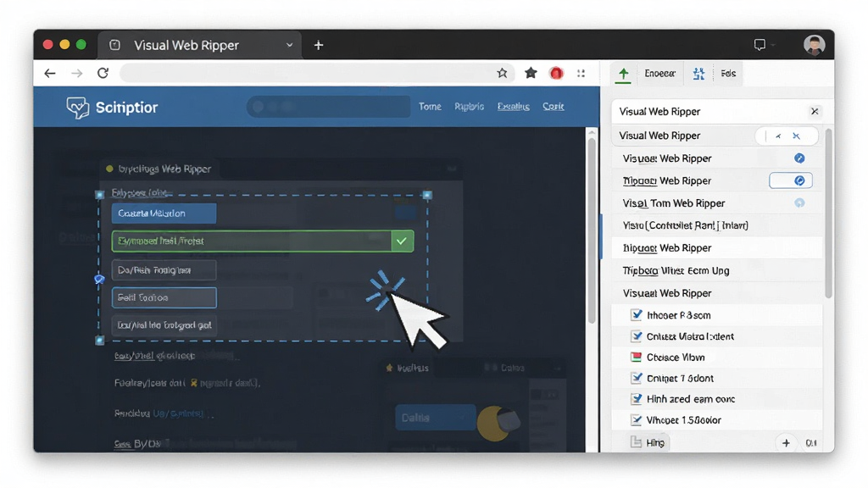Image resolution: width=868 pixels, height=488 pixels.
Task: Click the page icon in browser tab
Action: 114,45
